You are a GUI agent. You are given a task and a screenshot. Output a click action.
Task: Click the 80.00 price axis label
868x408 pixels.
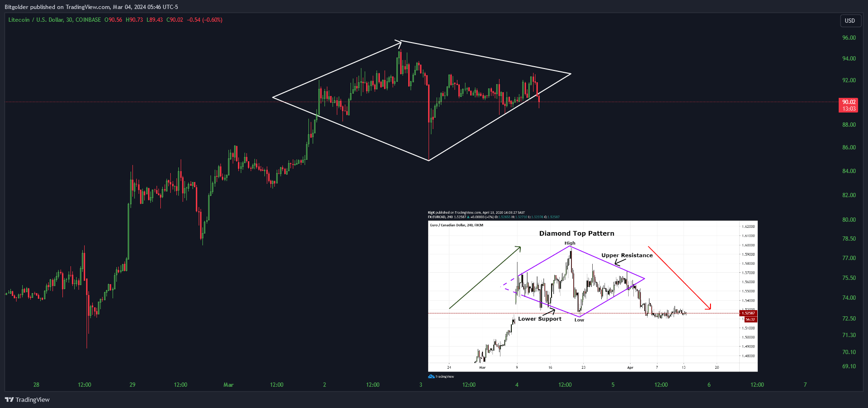[x=849, y=220]
